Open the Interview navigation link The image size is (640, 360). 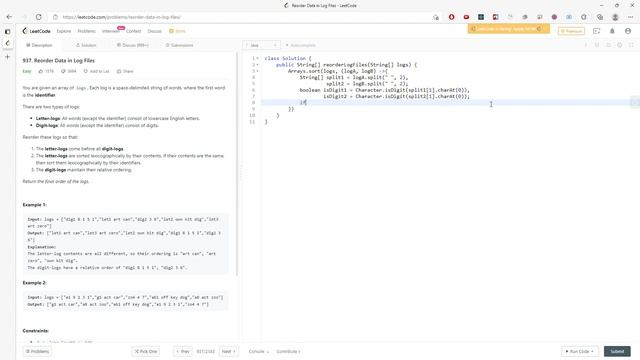tap(111, 31)
